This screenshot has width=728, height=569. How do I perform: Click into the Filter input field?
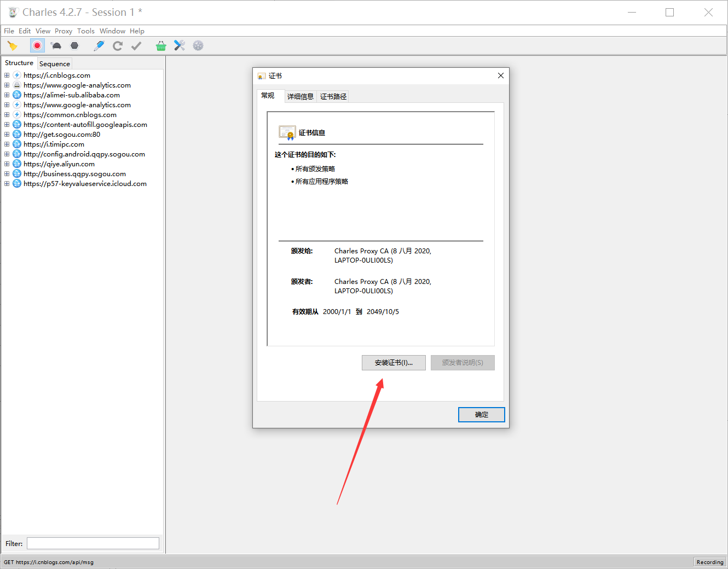[93, 543]
